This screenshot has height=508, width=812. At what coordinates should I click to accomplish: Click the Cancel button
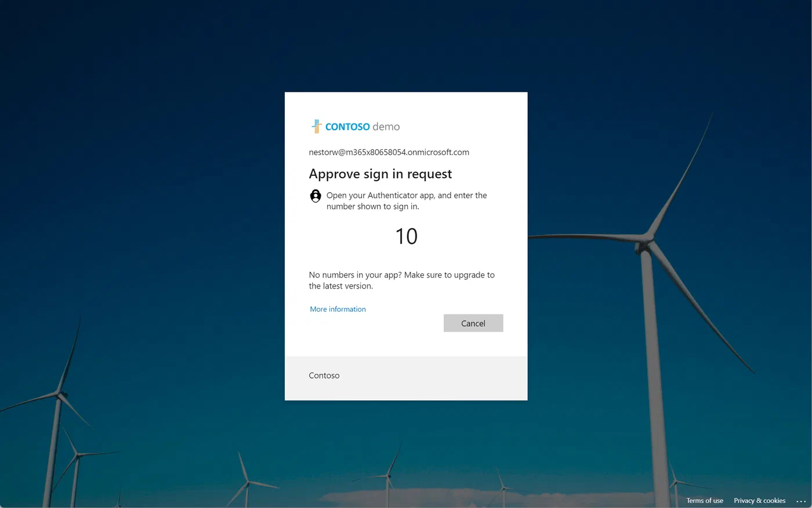point(473,323)
